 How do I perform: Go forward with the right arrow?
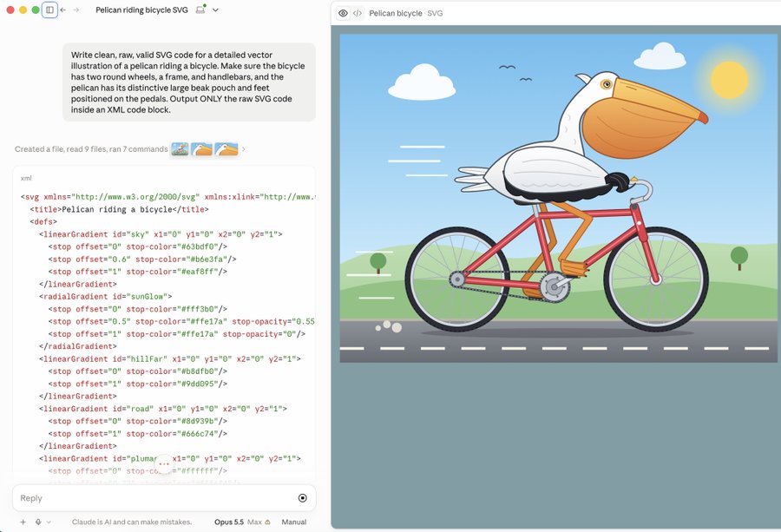[x=76, y=10]
